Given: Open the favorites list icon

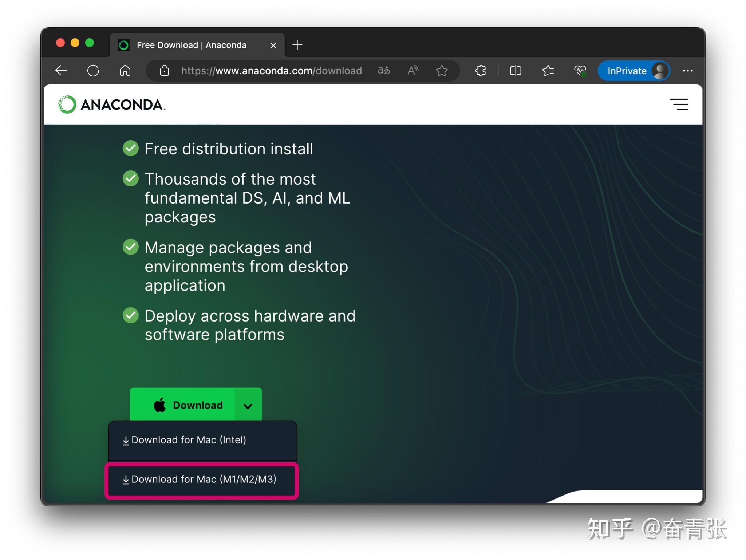Looking at the screenshot, I should (548, 71).
